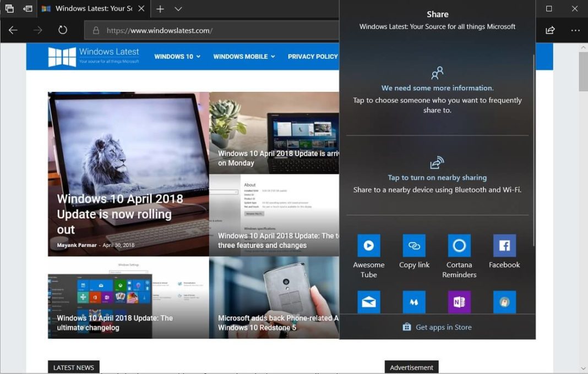Open the Share pane from the toolbar
588x374 pixels.
(549, 30)
